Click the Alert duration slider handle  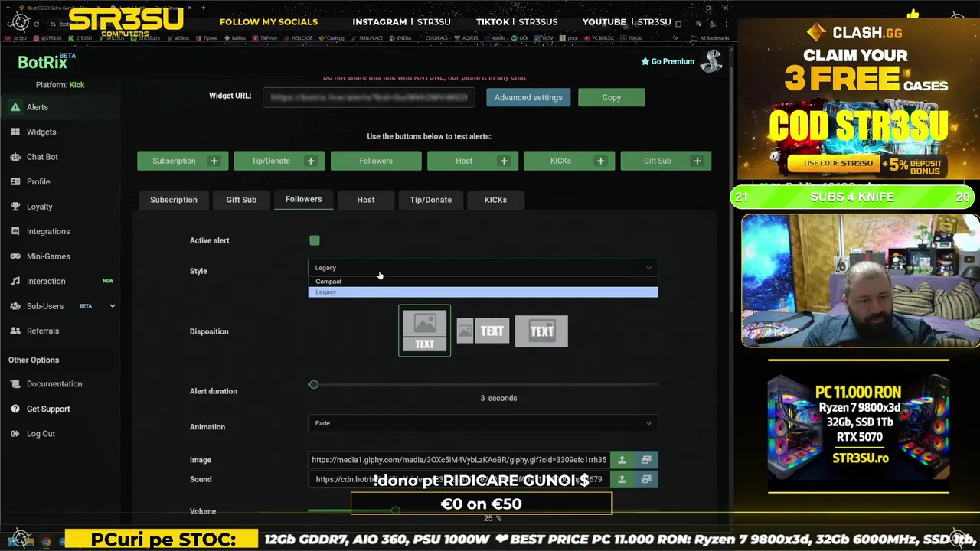(x=313, y=384)
